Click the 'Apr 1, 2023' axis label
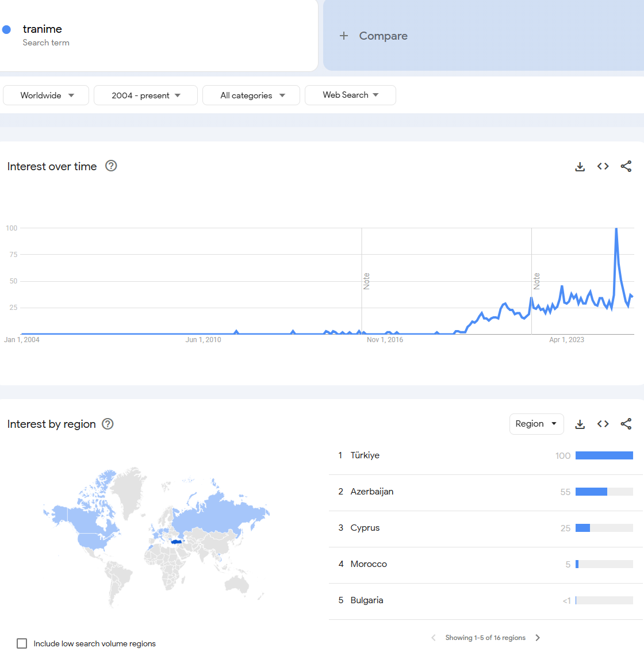The width and height of the screenshot is (644, 663). 566,340
